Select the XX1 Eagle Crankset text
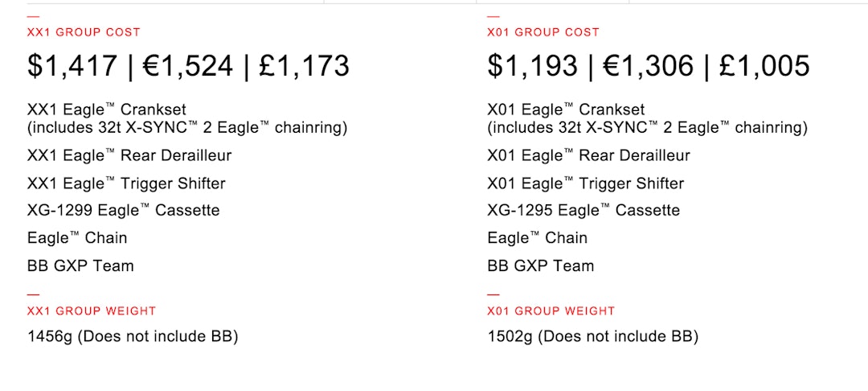868x391 pixels. 100,109
